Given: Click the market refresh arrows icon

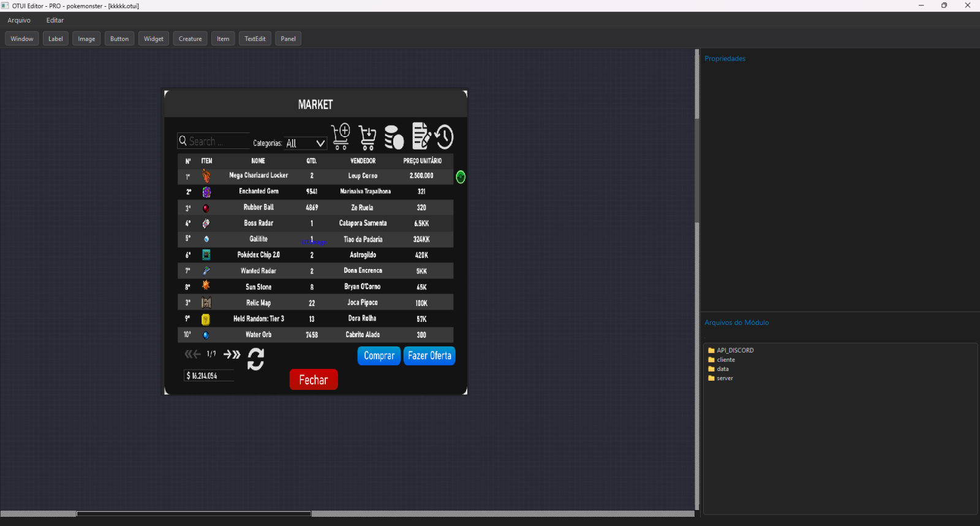Looking at the screenshot, I should click(255, 359).
